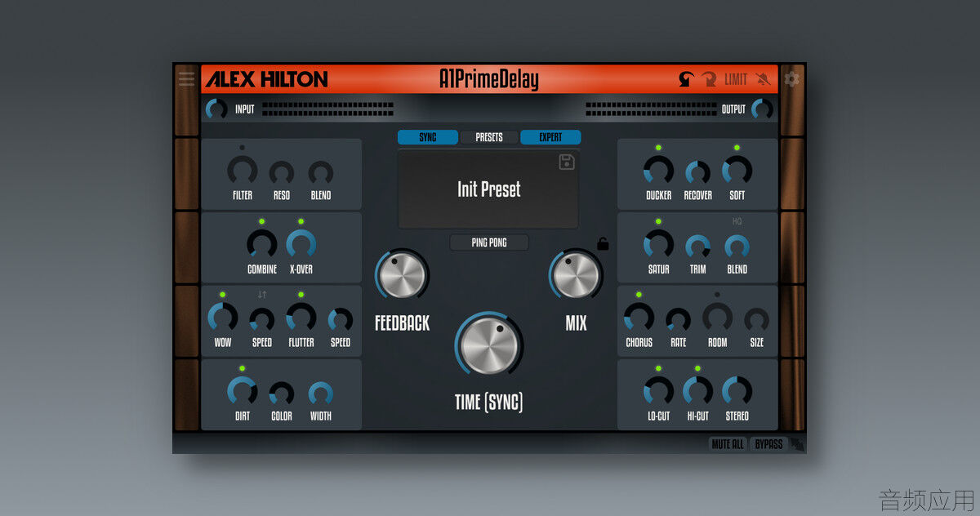980x516 pixels.
Task: Click the resize corner icon beside Bypass
Action: pyautogui.click(x=796, y=444)
